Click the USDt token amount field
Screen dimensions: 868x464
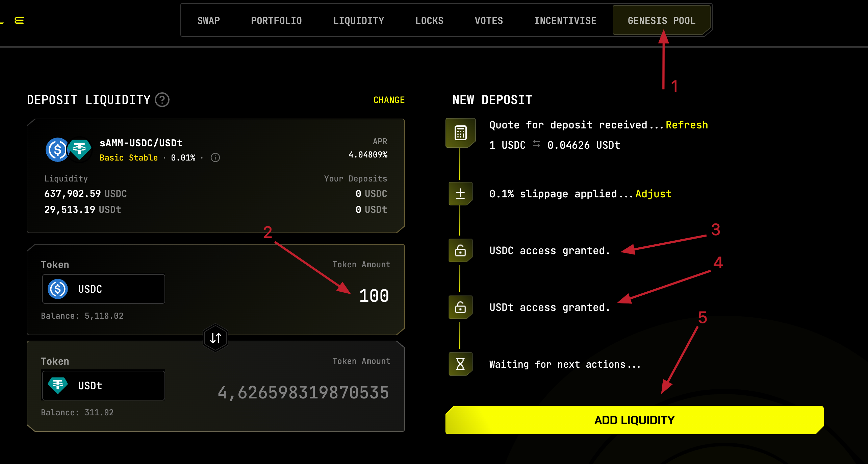click(303, 393)
